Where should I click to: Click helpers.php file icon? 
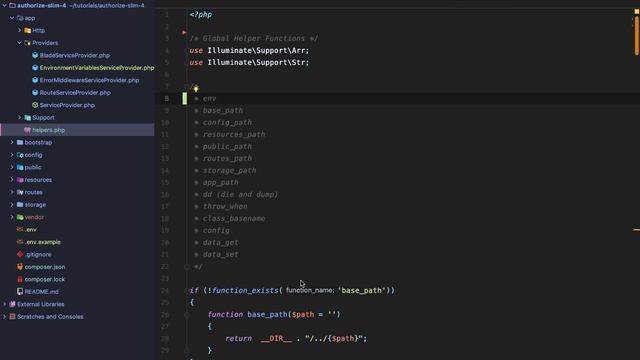point(27,130)
